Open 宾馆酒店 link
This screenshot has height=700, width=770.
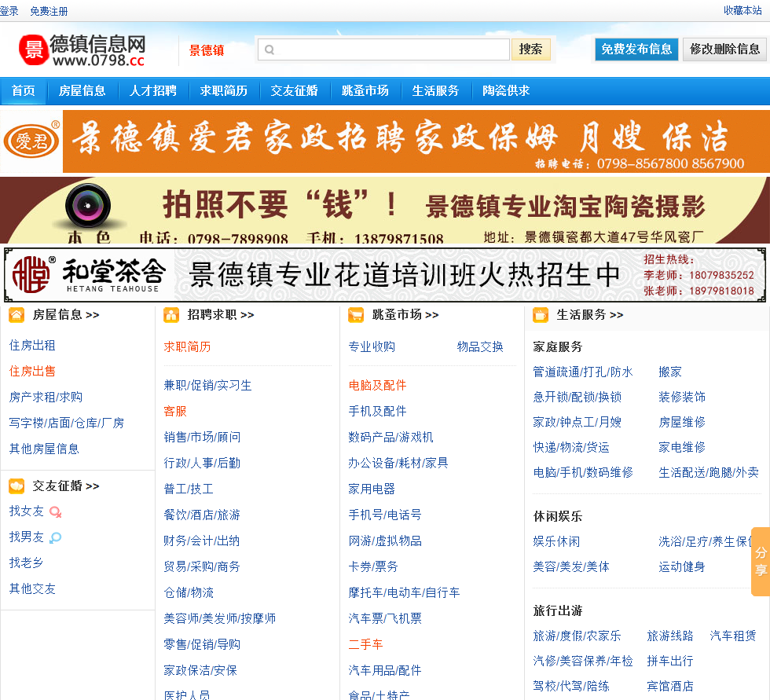point(670,687)
